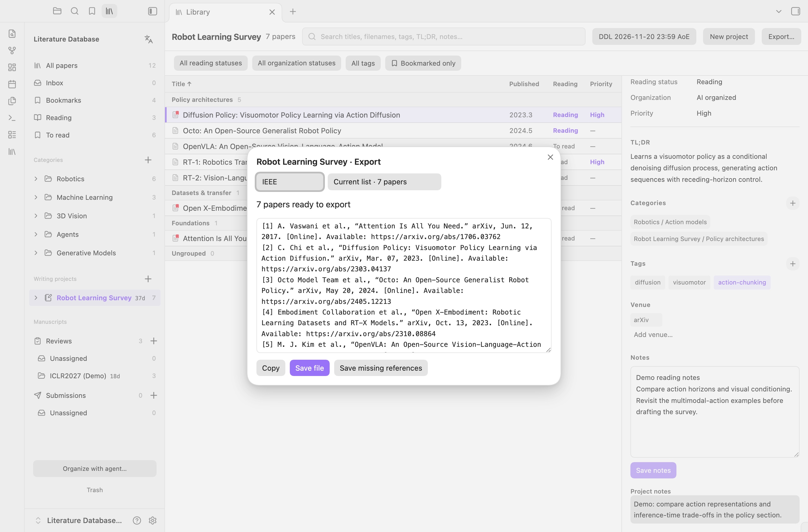Viewport: 808px width, 532px height.
Task: Add a category in details panel
Action: 792,203
